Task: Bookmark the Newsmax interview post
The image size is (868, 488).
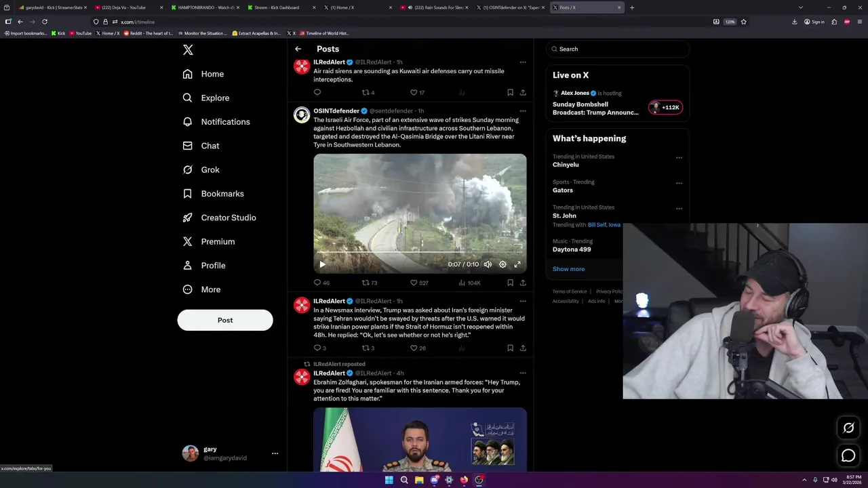Action: (x=510, y=348)
